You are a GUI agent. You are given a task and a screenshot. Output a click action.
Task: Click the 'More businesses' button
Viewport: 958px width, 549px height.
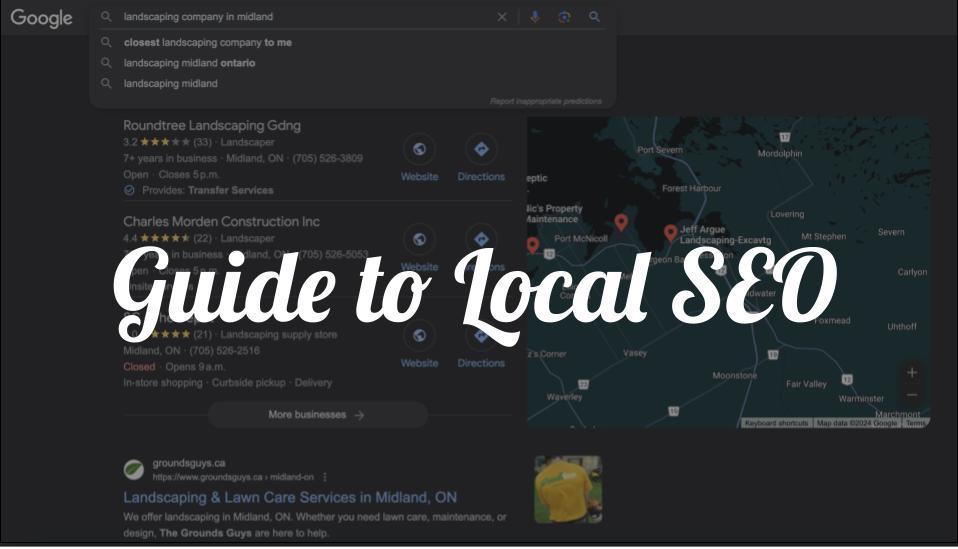(x=317, y=415)
